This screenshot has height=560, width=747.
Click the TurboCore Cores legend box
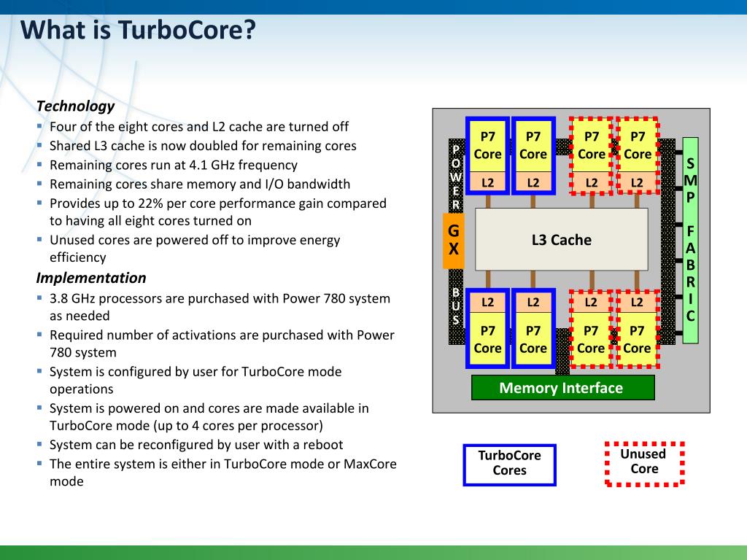pos(510,464)
